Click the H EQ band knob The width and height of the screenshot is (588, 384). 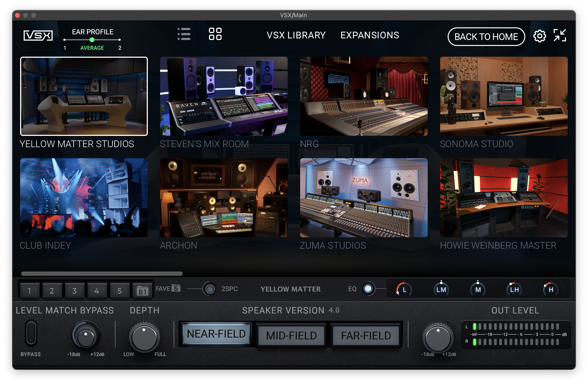(x=551, y=289)
